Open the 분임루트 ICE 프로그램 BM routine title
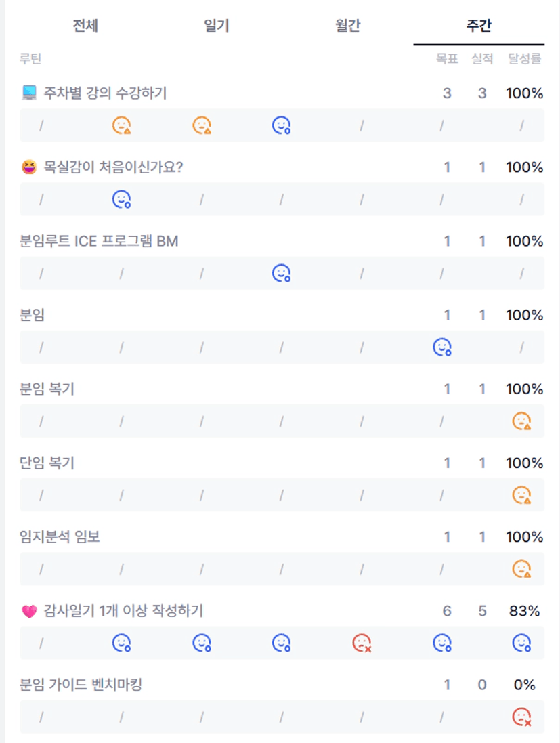 (x=99, y=241)
